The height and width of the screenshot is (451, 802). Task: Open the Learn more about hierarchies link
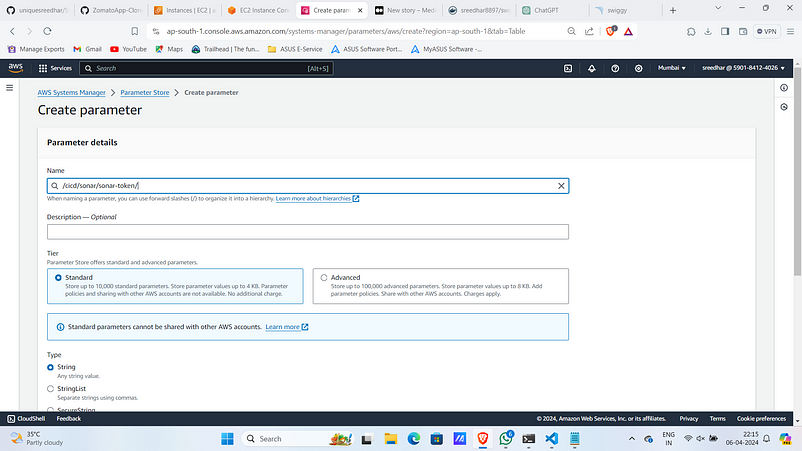point(317,198)
